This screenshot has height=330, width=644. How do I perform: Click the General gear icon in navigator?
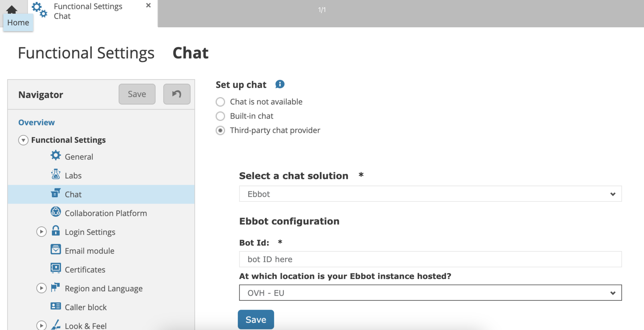[x=56, y=155]
